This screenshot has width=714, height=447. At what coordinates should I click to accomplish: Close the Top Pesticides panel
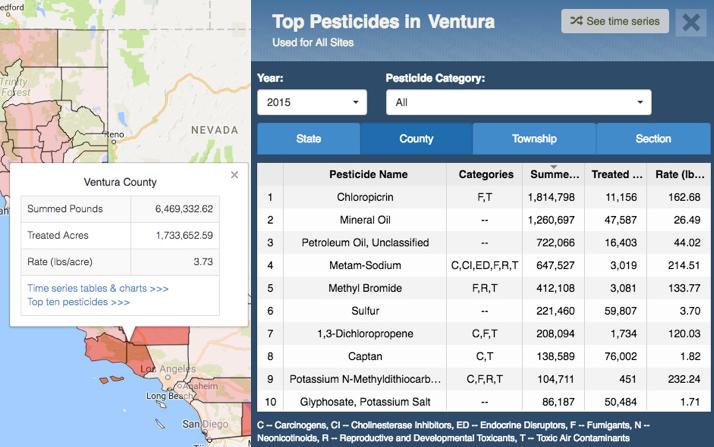(689, 22)
